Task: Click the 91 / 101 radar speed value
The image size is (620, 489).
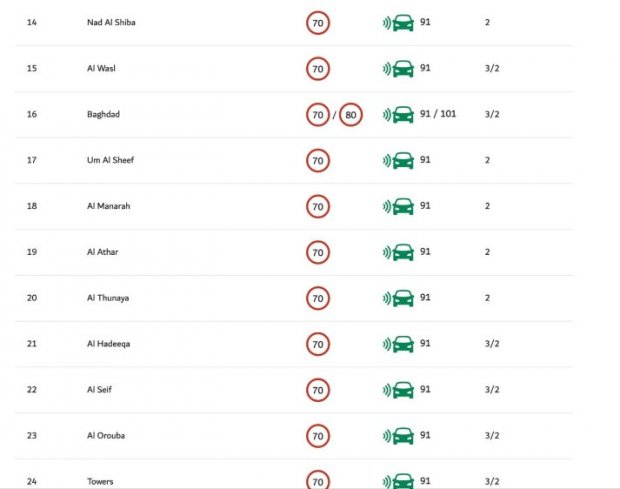Action: 438,114
